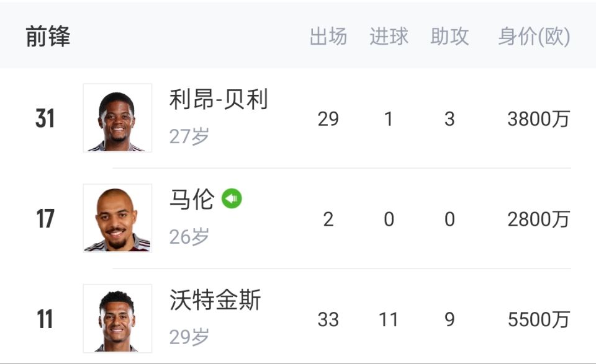Click 利昂-贝利's market value 3800万

tap(538, 118)
